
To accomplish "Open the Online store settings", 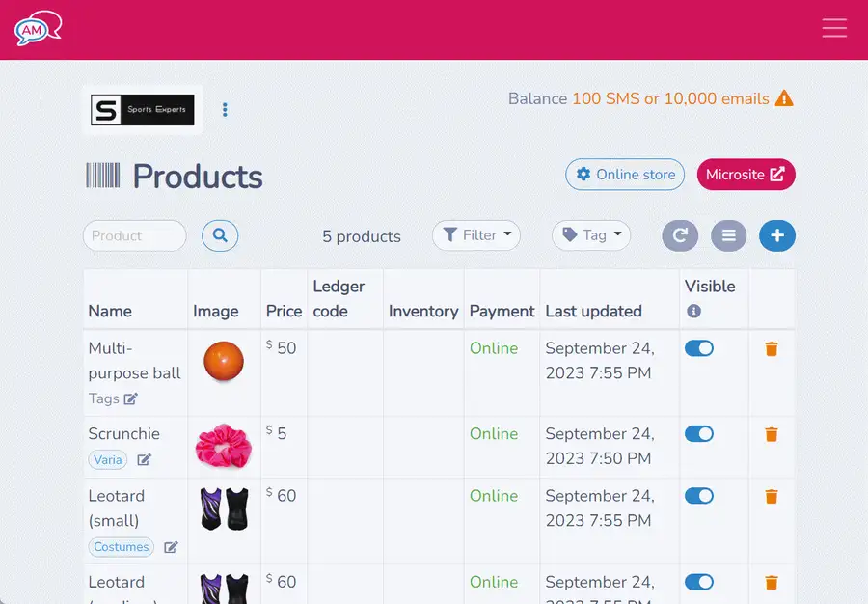I will point(625,175).
